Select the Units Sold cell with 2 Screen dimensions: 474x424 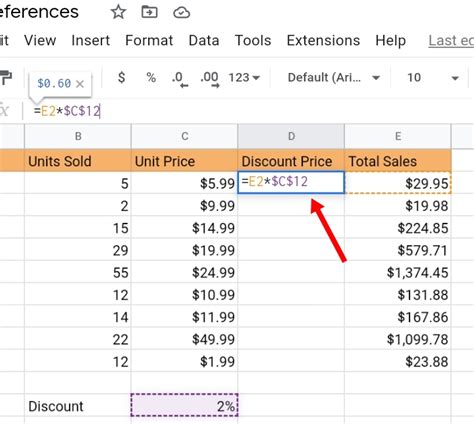click(78, 205)
